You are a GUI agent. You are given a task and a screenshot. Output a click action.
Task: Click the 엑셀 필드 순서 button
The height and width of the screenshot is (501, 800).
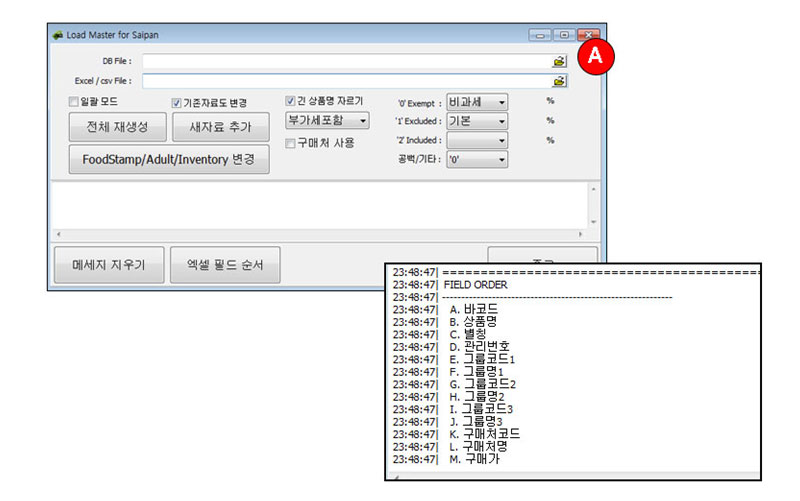coord(225,265)
